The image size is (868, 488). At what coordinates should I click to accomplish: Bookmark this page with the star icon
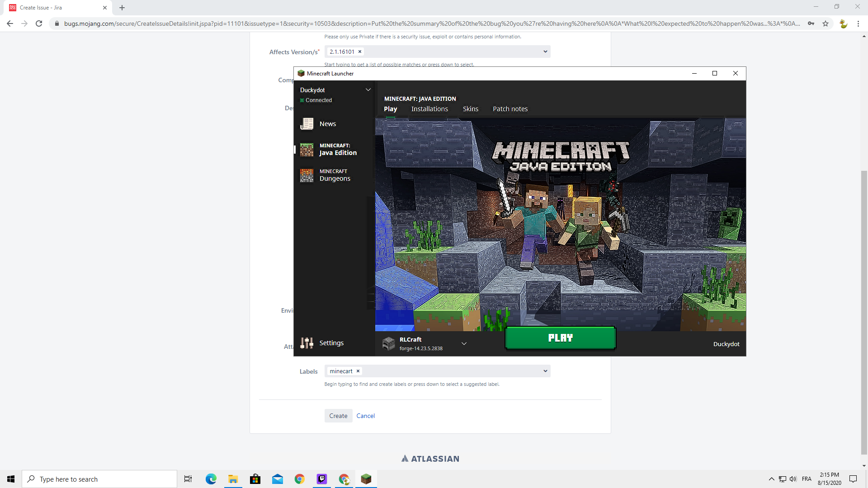click(x=826, y=23)
